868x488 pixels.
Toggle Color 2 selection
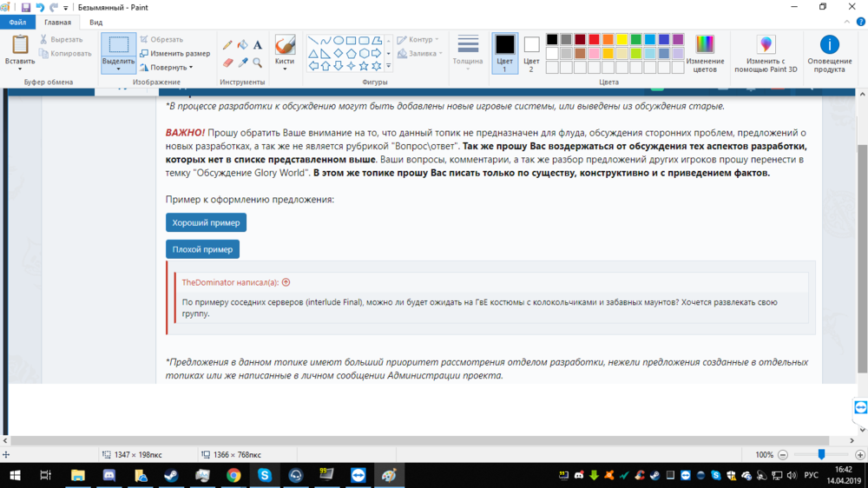(x=531, y=52)
